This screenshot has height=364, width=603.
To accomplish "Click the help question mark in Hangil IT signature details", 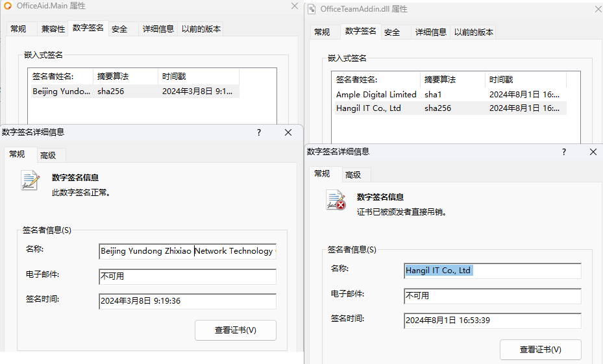I will 563,152.
